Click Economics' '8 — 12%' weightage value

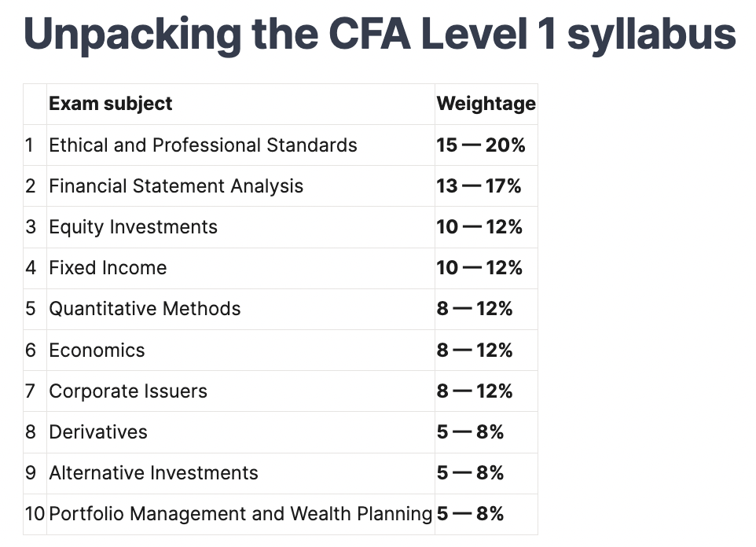(474, 350)
